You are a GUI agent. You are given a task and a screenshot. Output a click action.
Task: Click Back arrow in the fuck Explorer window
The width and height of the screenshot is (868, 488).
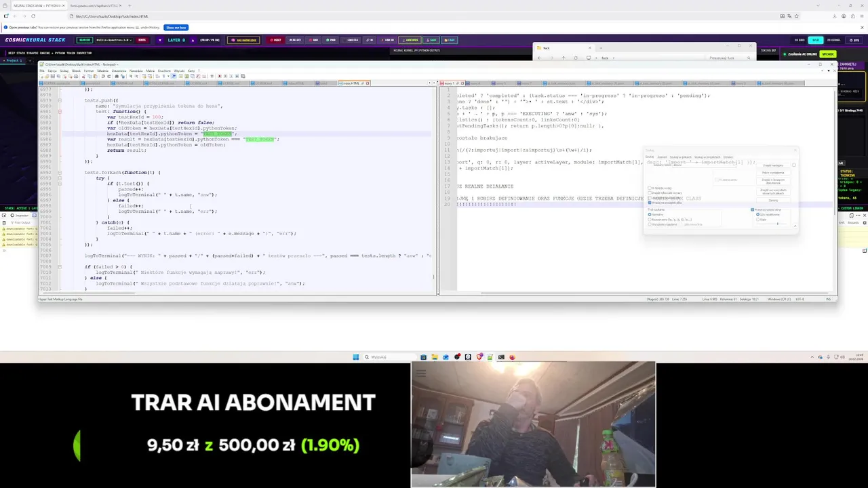tap(539, 58)
